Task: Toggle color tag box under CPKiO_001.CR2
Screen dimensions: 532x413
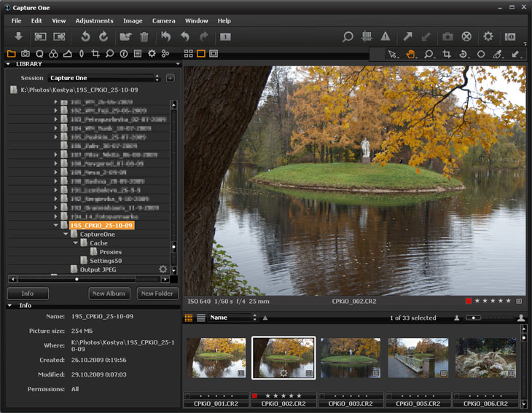Action: click(187, 396)
